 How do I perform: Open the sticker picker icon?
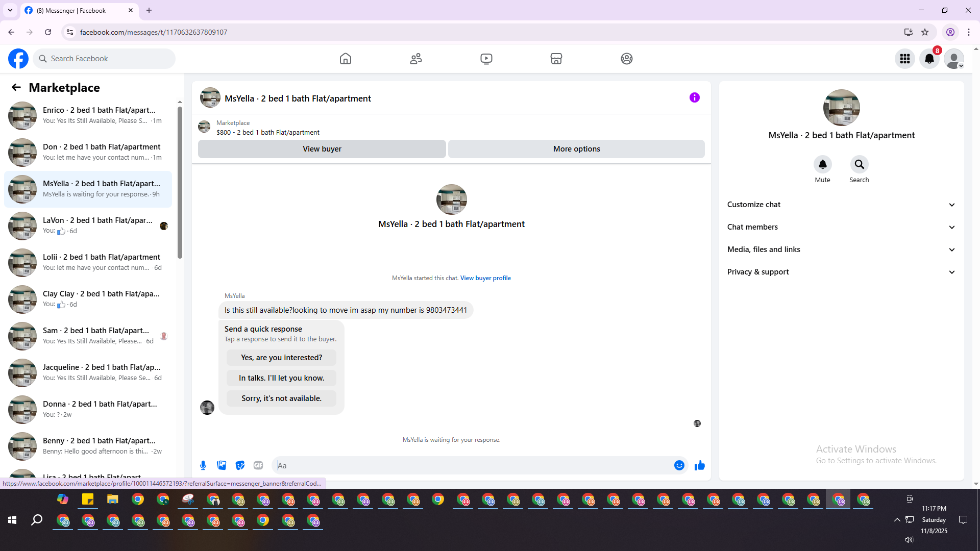[x=240, y=465]
